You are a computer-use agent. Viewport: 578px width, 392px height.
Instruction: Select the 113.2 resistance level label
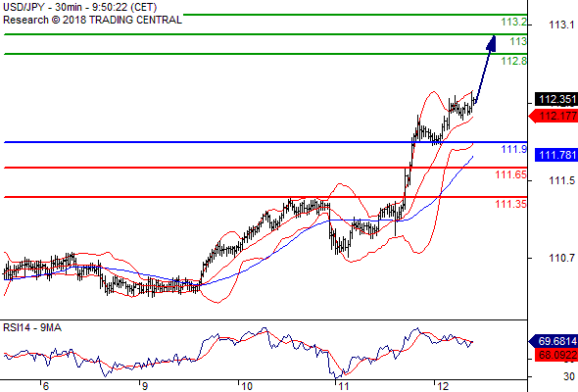514,22
